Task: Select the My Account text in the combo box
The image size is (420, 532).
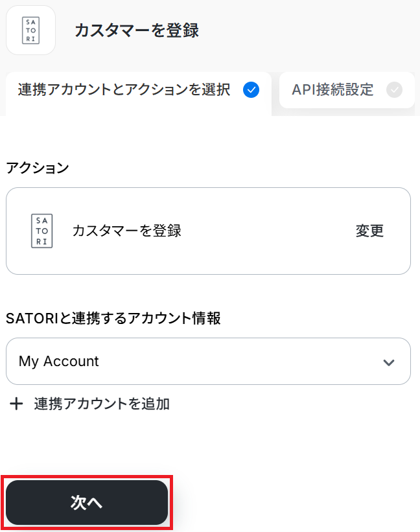Action: click(x=59, y=362)
